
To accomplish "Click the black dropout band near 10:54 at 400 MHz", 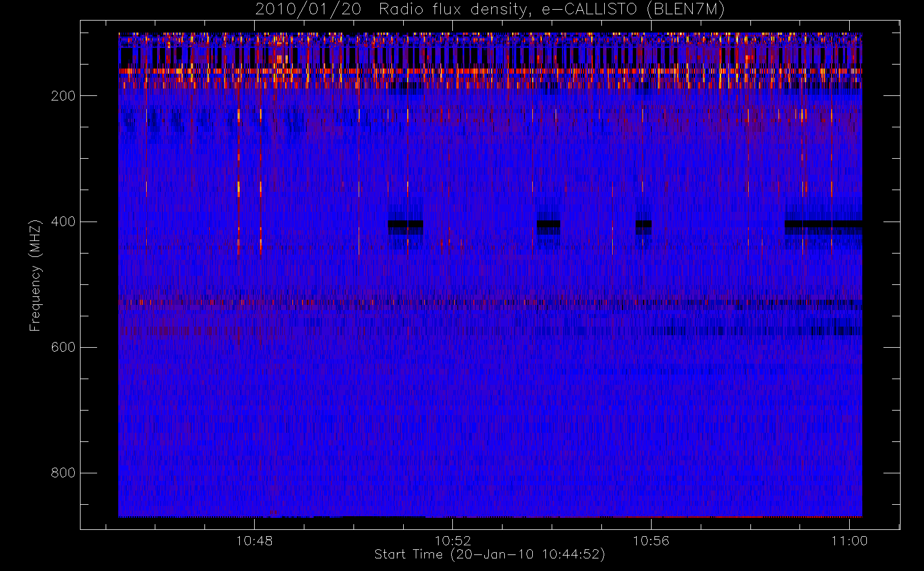I will tap(548, 224).
